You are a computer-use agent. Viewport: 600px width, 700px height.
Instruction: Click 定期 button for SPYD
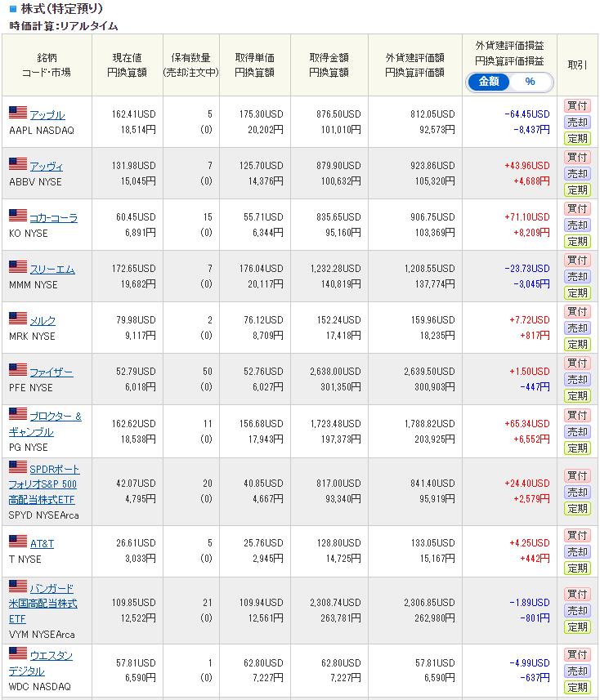coord(577,509)
